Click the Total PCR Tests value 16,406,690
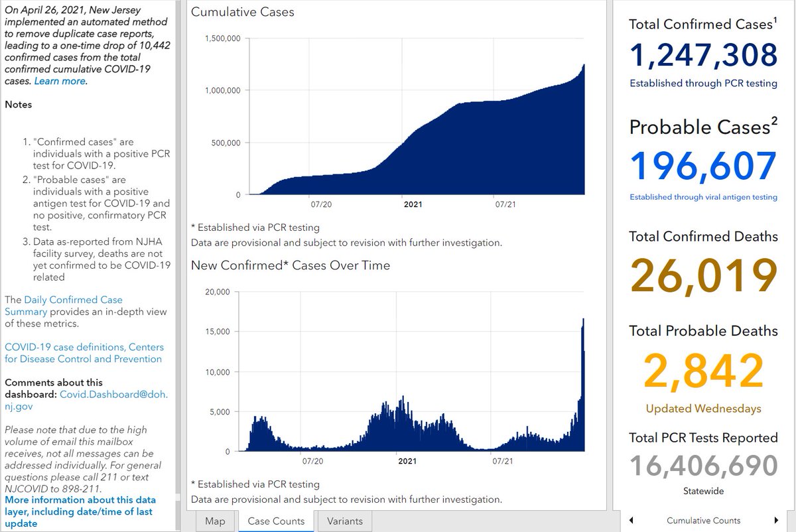796x532 pixels. click(703, 465)
